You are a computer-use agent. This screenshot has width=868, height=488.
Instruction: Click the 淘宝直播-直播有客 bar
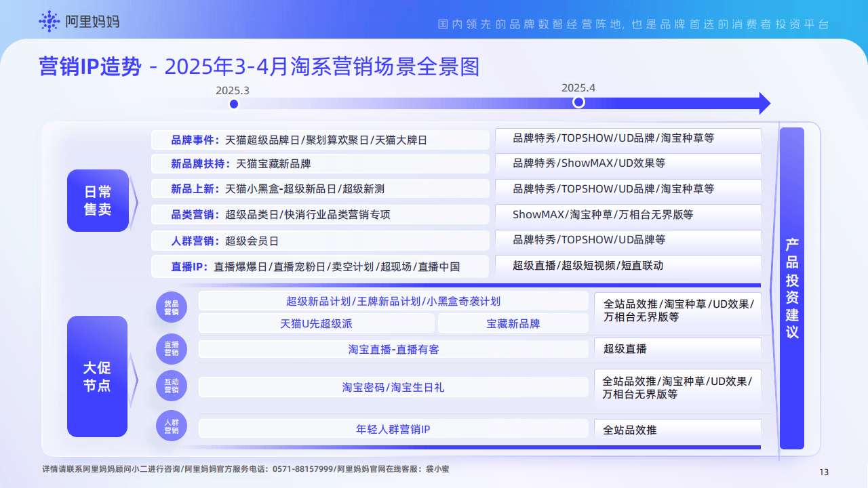pos(393,349)
